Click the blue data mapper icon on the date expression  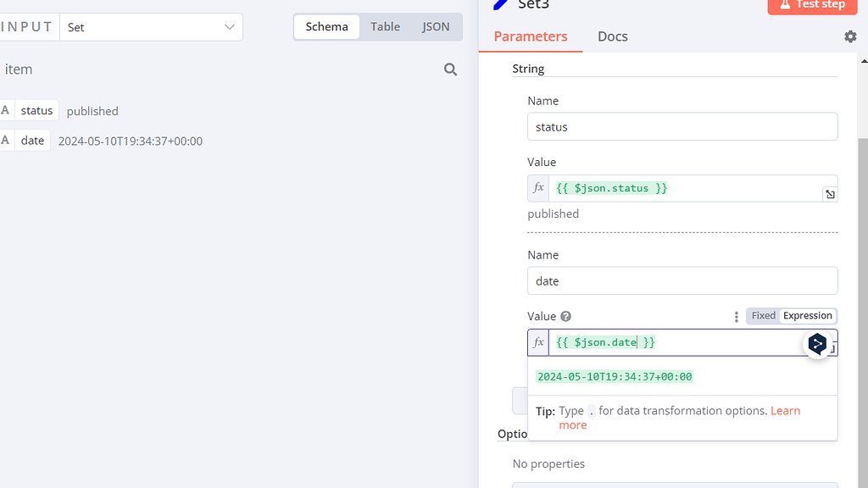816,344
